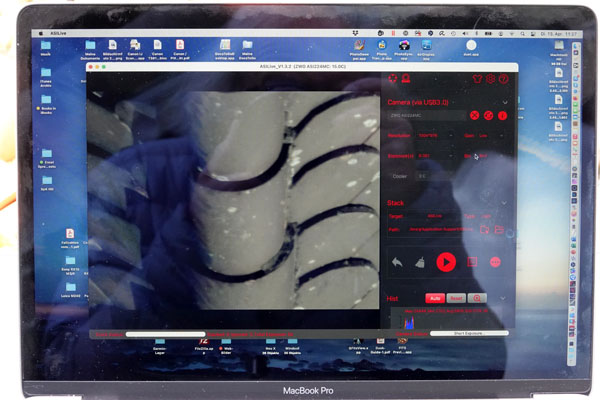Select the Canon PDF file on desktop

(x=180, y=50)
